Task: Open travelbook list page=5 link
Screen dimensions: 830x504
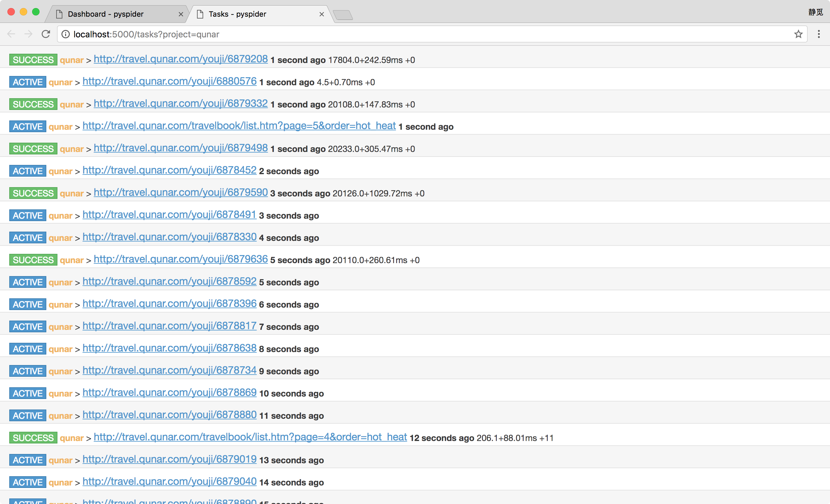Action: 239,126
